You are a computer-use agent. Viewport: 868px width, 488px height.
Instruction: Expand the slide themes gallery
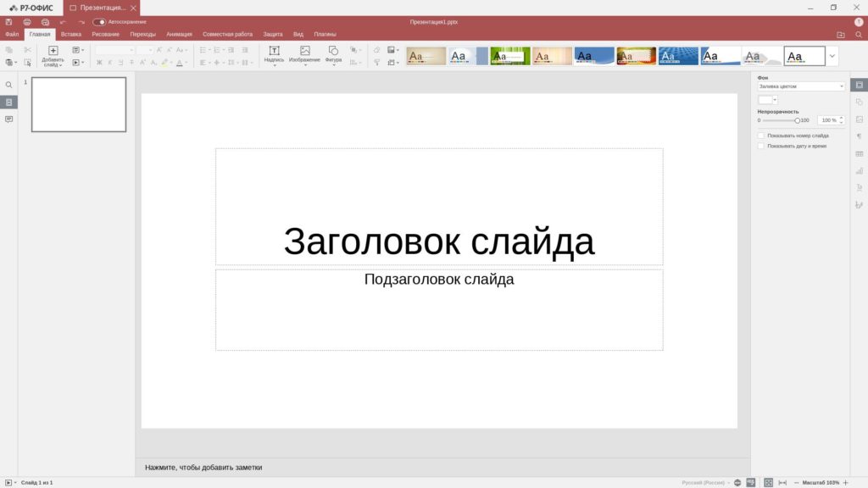pos(832,56)
